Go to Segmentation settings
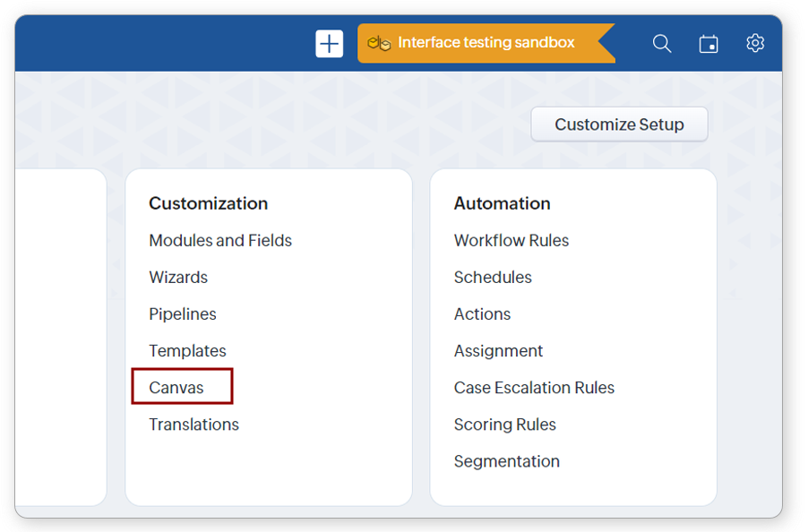Screen dimensions: 808x532 506,460
